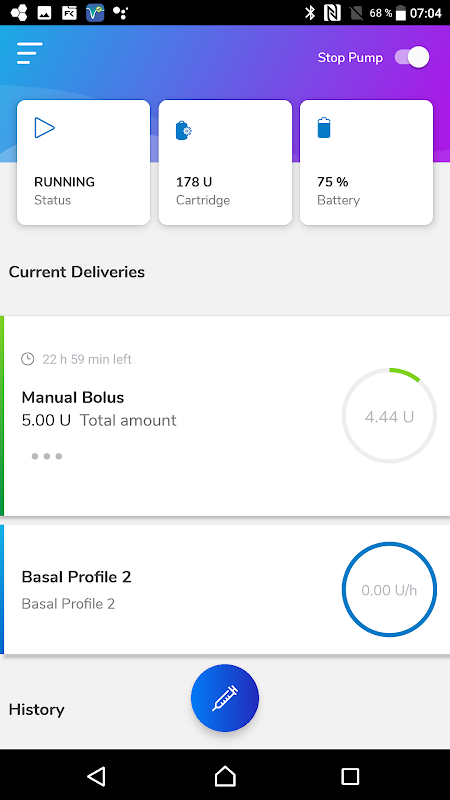Select the Basal Profile 2 entry

225,589
